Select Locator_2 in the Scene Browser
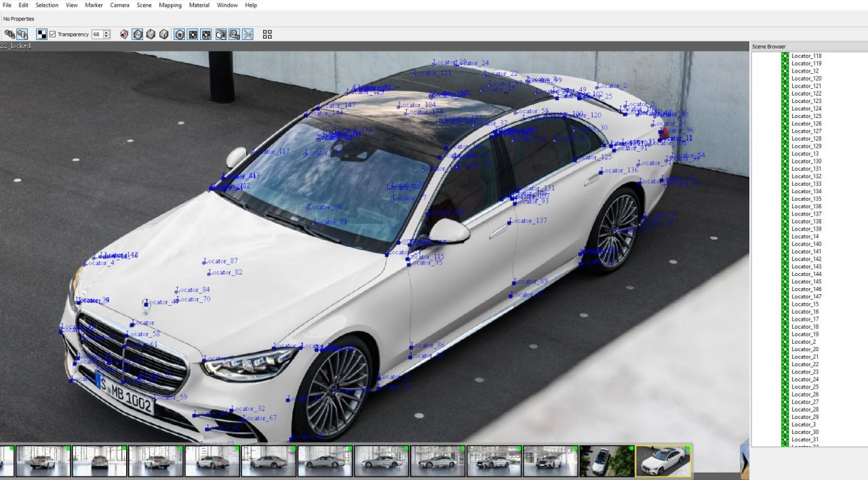868x480 pixels. click(x=804, y=342)
